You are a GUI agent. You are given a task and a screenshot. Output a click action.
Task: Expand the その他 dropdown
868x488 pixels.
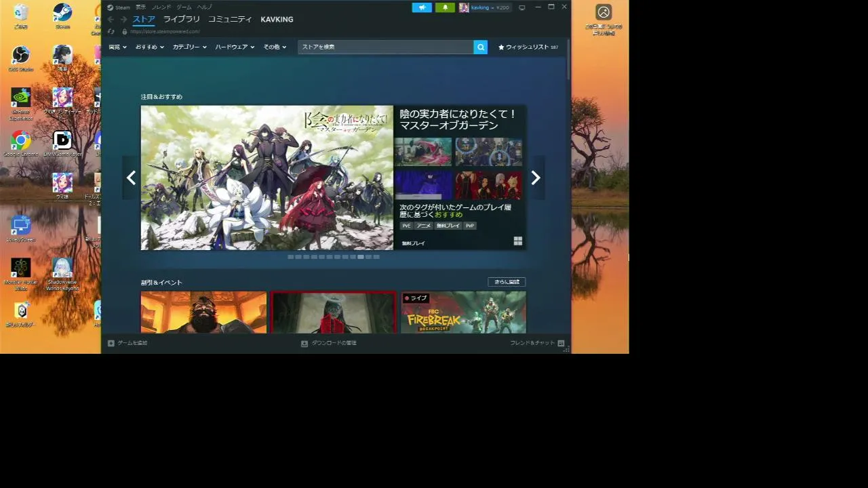pos(275,47)
